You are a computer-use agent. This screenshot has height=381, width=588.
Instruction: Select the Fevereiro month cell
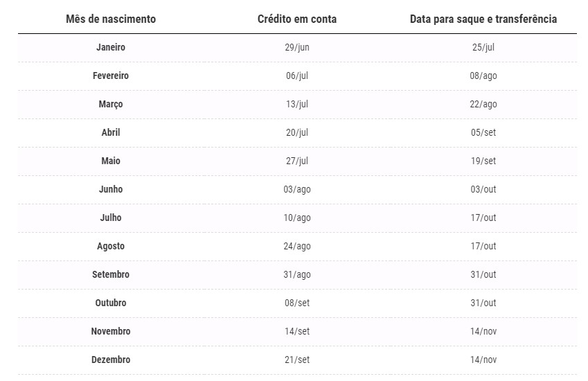point(111,76)
